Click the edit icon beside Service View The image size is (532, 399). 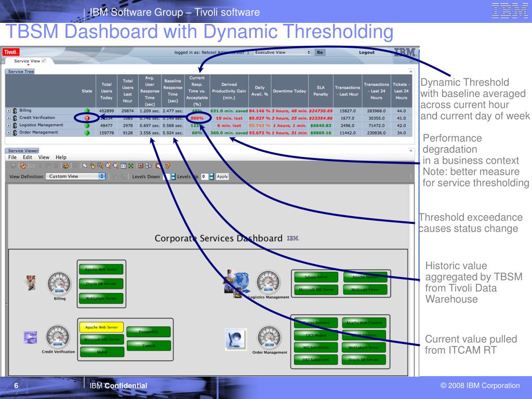click(44, 61)
